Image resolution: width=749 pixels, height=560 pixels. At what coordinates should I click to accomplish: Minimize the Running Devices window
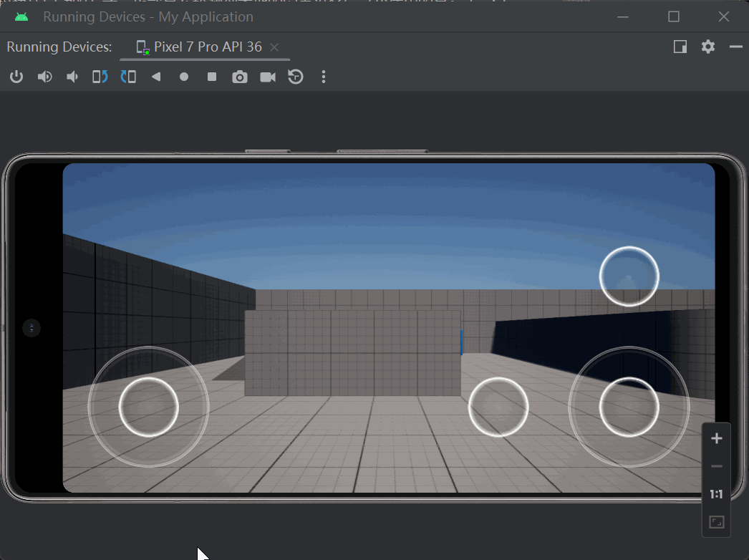623,16
